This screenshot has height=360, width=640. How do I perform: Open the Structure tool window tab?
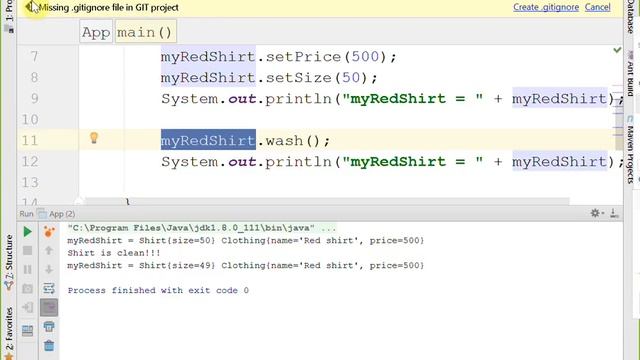[9, 262]
